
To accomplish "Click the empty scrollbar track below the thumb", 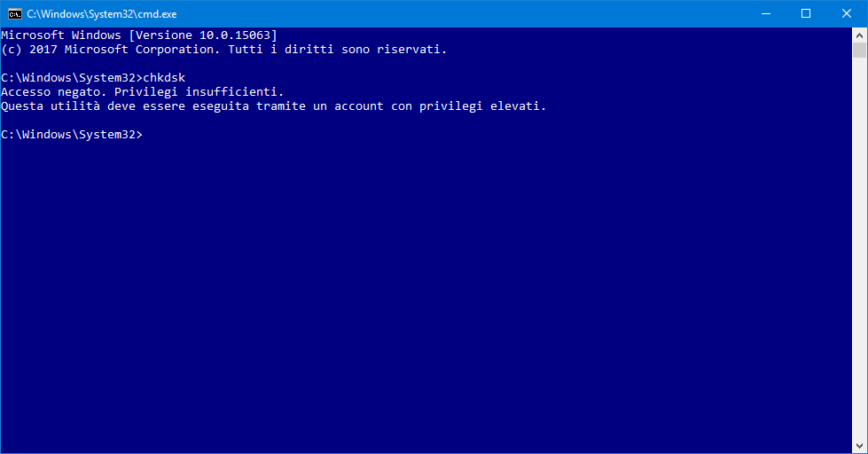I will pyautogui.click(x=860, y=266).
